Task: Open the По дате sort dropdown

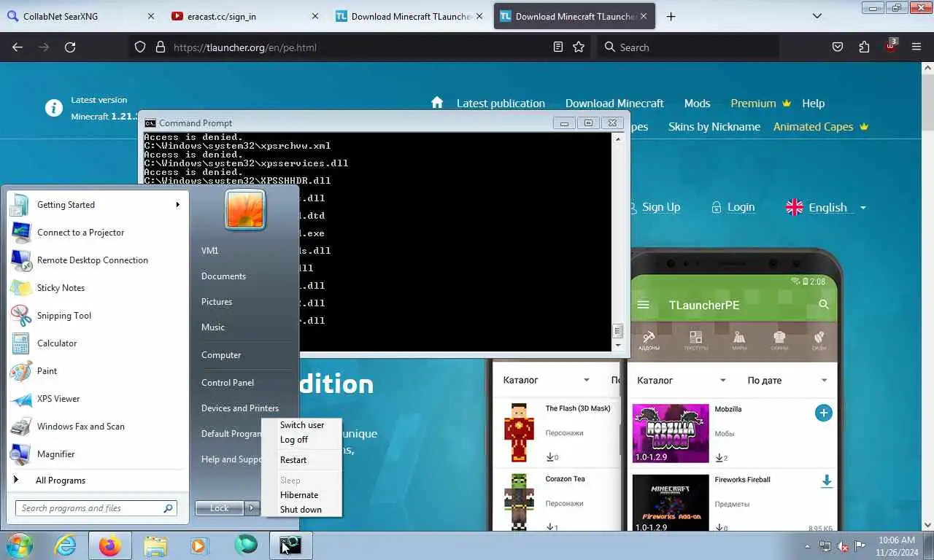Action: click(787, 380)
